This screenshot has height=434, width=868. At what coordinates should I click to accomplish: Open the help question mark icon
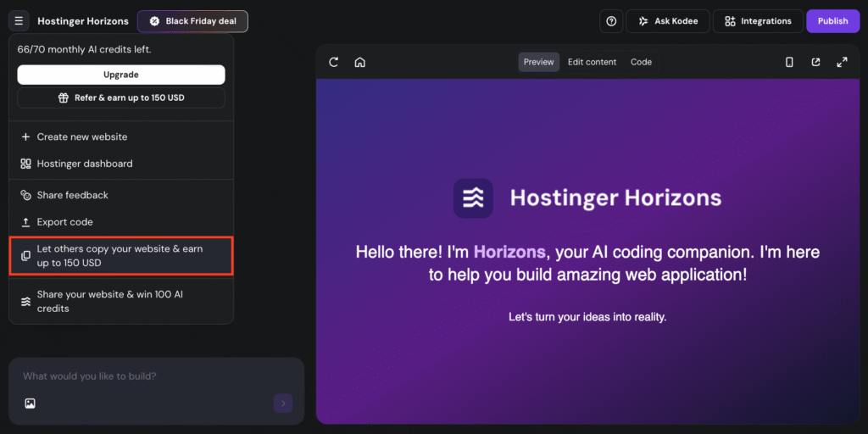pos(611,21)
